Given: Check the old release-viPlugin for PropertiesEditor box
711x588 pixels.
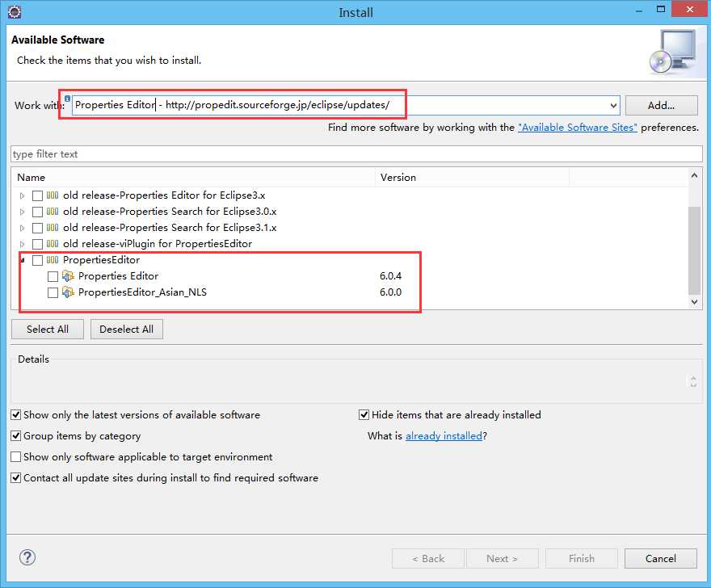Looking at the screenshot, I should point(38,244).
